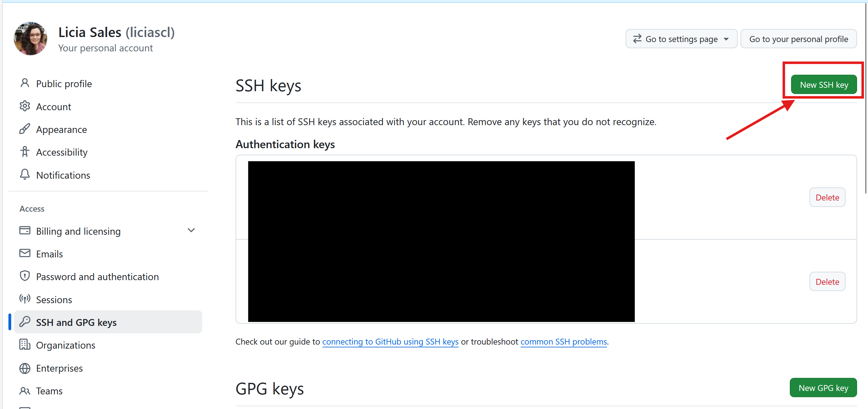Click the Appearance paintbrush icon
The width and height of the screenshot is (868, 409).
[x=25, y=129]
